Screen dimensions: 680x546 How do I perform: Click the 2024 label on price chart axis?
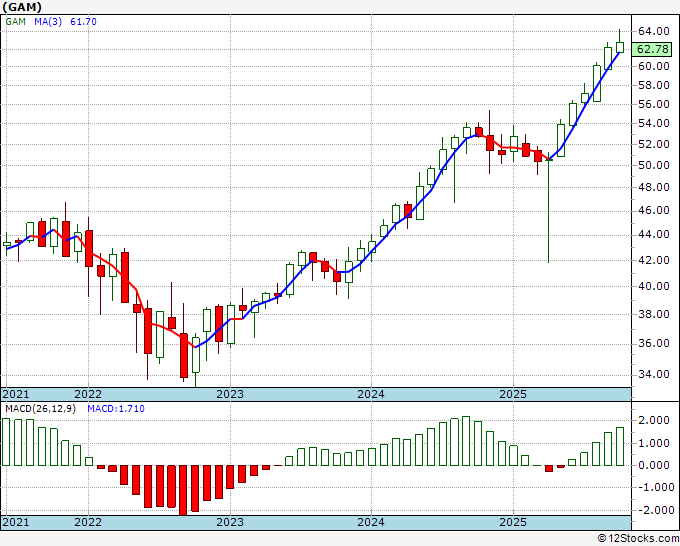pyautogui.click(x=371, y=394)
